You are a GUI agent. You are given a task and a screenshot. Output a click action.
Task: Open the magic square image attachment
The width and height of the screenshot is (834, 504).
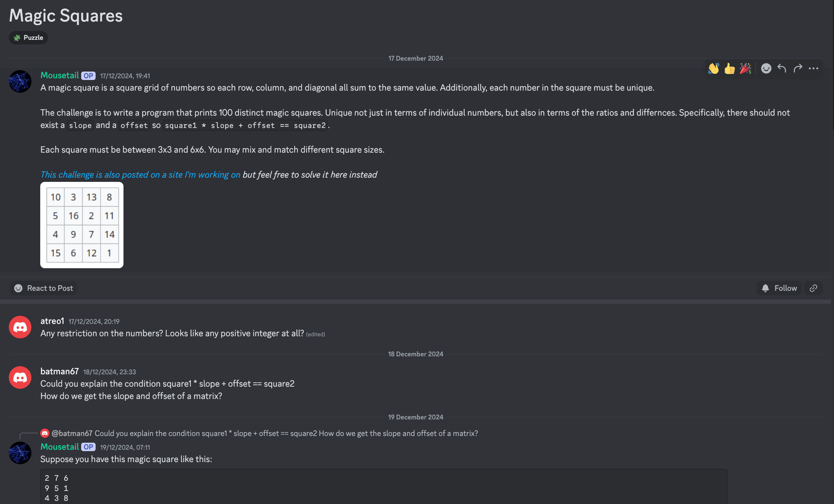tap(82, 225)
